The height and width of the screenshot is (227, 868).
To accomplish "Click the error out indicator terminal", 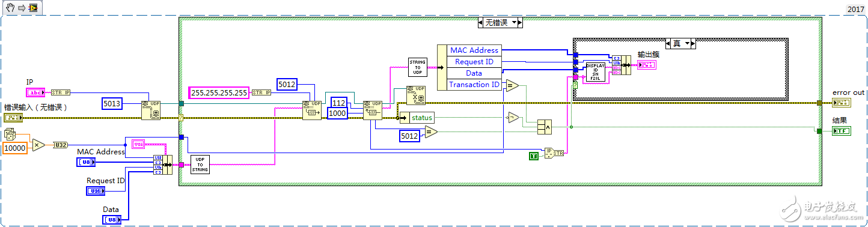I will [841, 103].
